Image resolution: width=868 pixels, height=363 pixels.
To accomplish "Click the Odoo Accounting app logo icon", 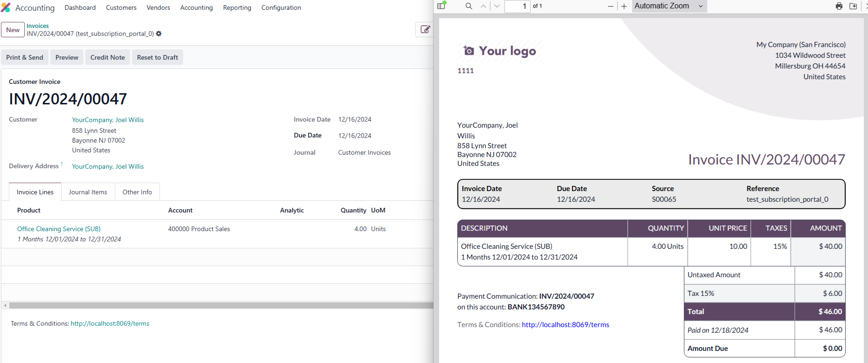I will coord(6,7).
